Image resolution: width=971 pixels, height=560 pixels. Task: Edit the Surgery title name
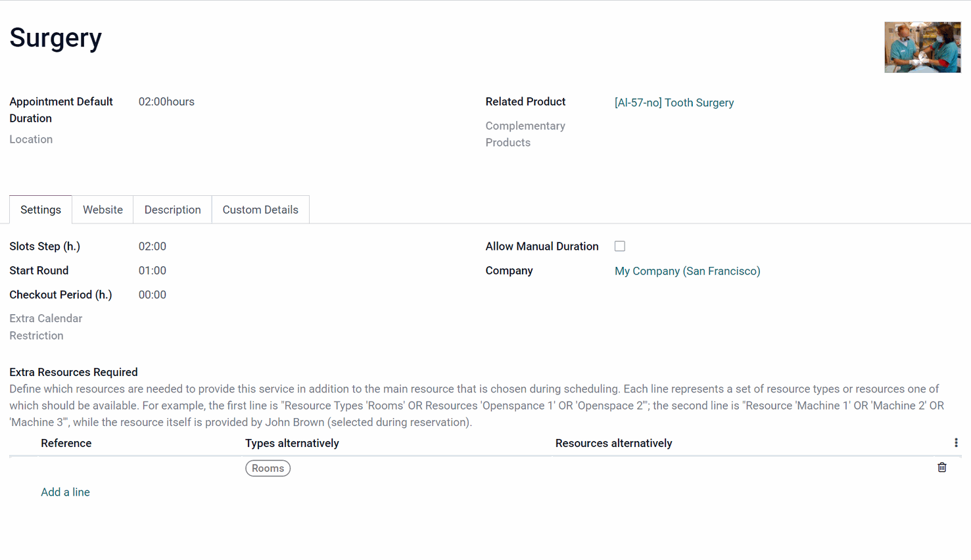coord(56,37)
